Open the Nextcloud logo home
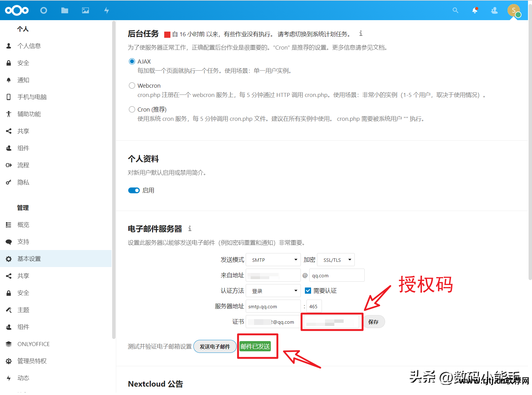Viewport: 532px width, 395px height. tap(17, 11)
